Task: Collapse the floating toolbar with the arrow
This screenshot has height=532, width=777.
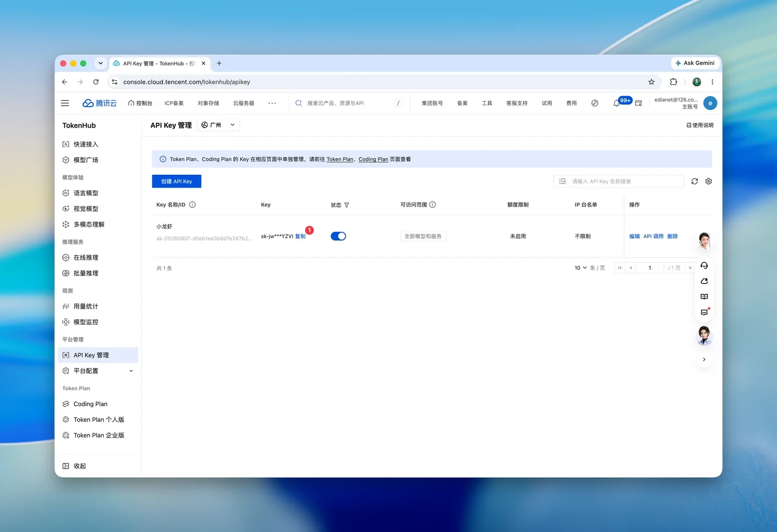Action: click(x=704, y=360)
